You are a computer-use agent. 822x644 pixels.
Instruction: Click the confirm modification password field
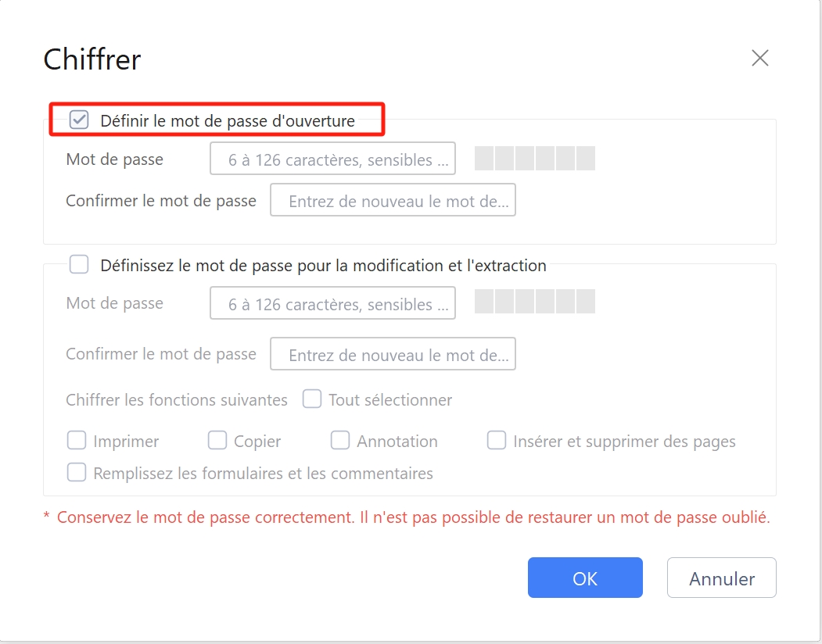393,353
